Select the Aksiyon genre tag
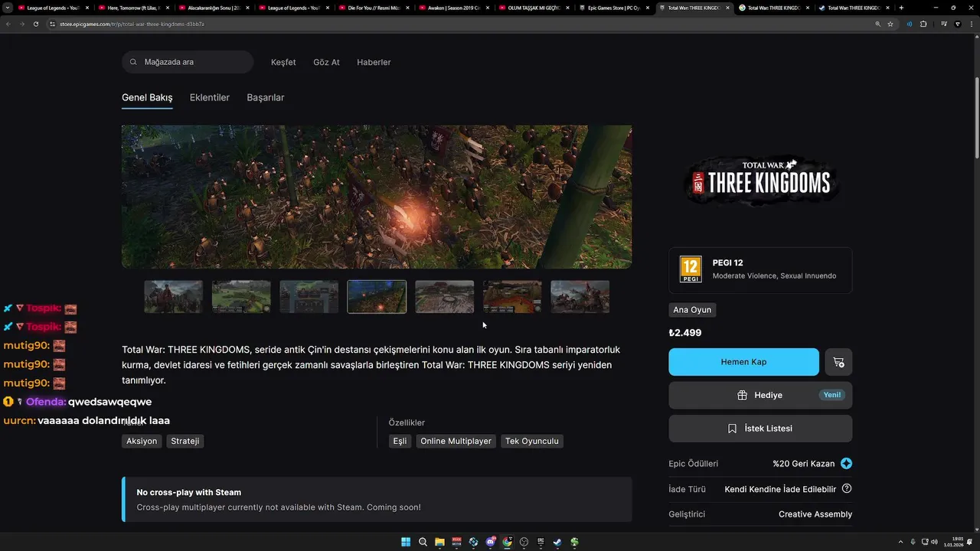This screenshot has height=551, width=980. click(x=142, y=441)
